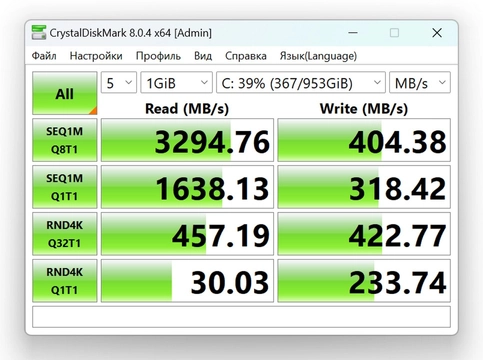Click the SEQ1M Q8T1 read value 3294.76
The width and height of the screenshot is (483, 360).
click(187, 140)
